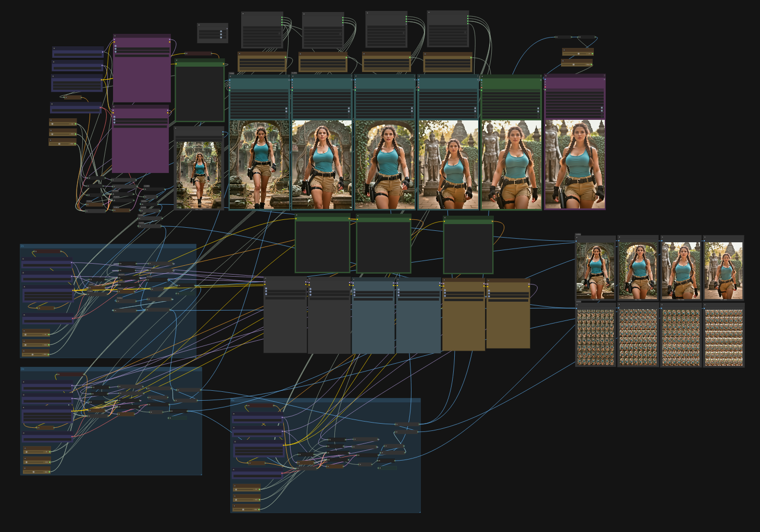The height and width of the screenshot is (532, 760).
Task: Select the fourth dark gray node in the top row
Action: pyautogui.click(x=448, y=29)
